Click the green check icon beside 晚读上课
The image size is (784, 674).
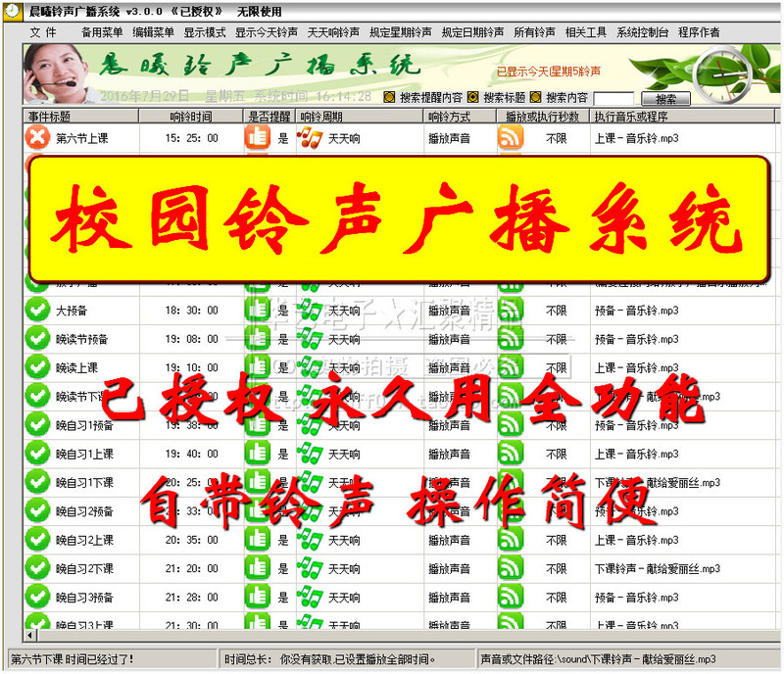[37, 367]
